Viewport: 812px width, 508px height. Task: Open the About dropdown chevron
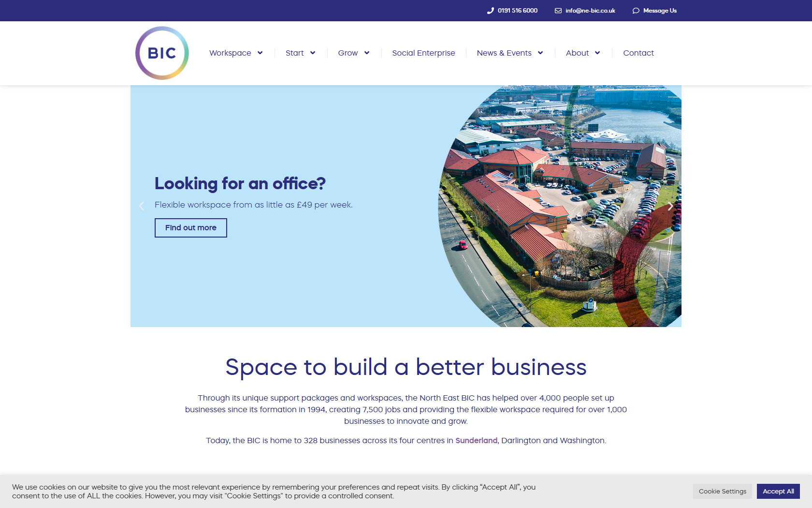tap(597, 53)
